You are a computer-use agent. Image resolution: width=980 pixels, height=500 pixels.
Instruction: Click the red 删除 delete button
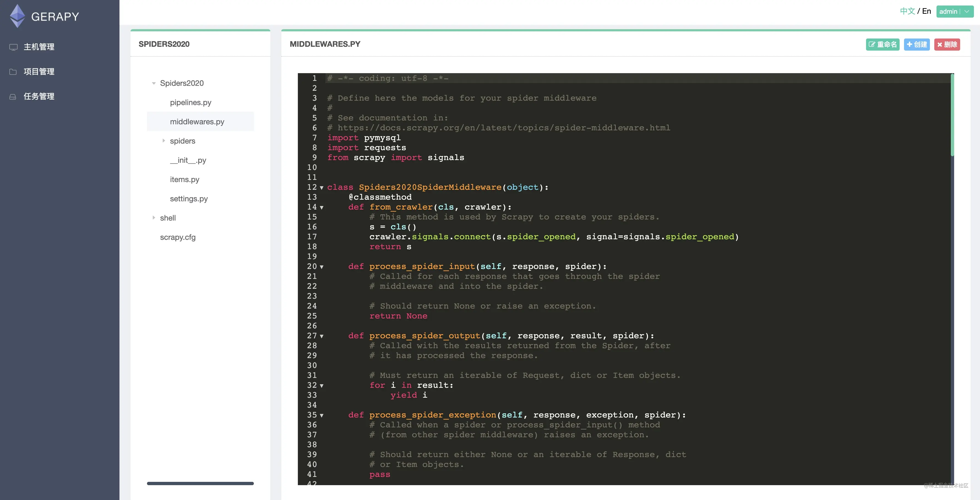[947, 45]
